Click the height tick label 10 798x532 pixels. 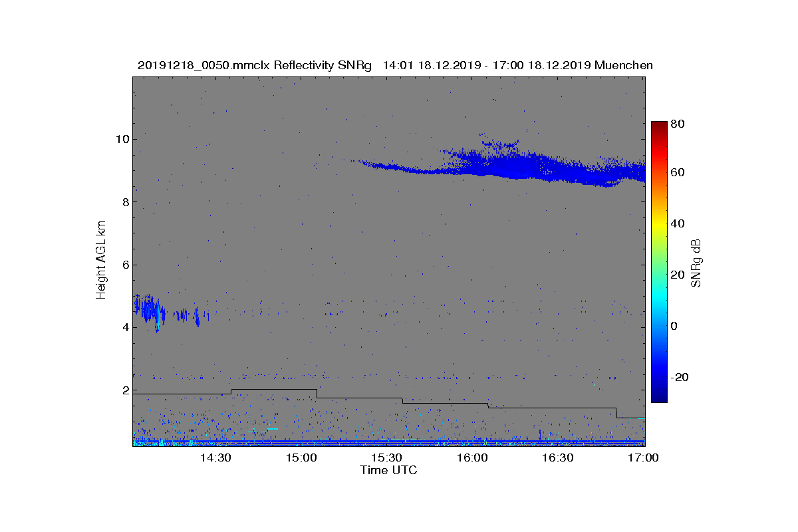[122, 139]
